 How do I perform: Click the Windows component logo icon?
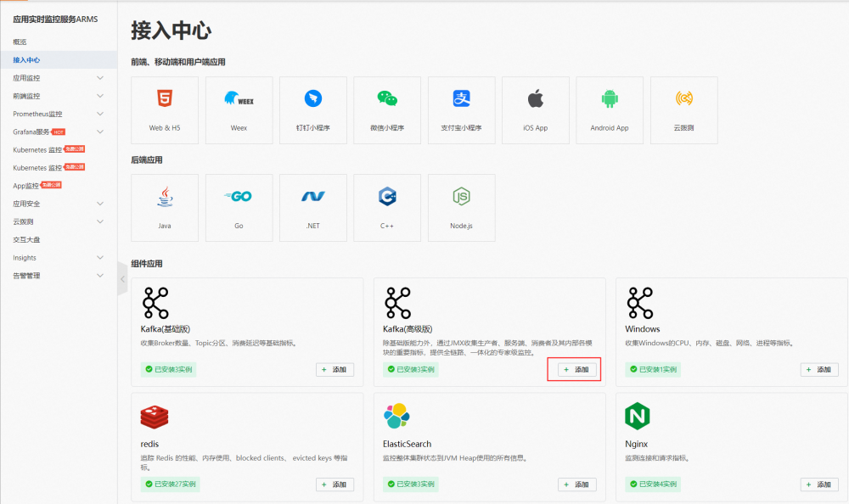[x=640, y=303]
